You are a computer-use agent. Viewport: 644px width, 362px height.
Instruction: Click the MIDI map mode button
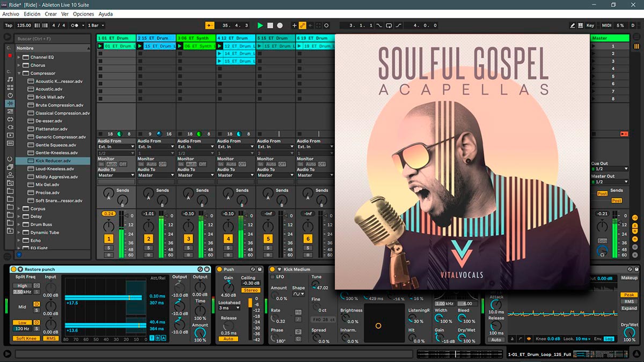(x=606, y=25)
